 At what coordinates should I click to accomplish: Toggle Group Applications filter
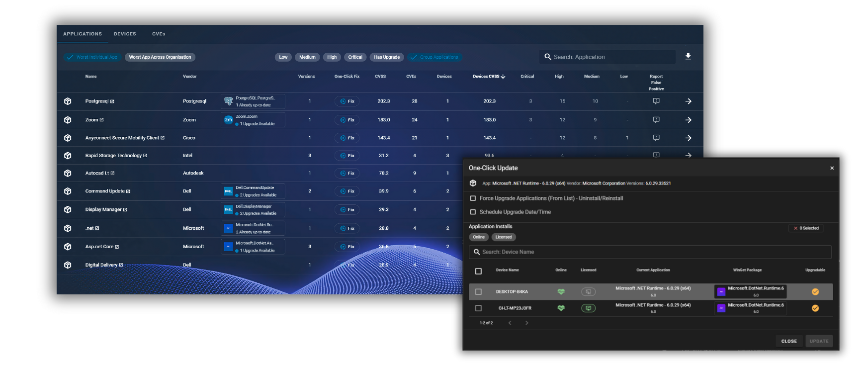435,57
